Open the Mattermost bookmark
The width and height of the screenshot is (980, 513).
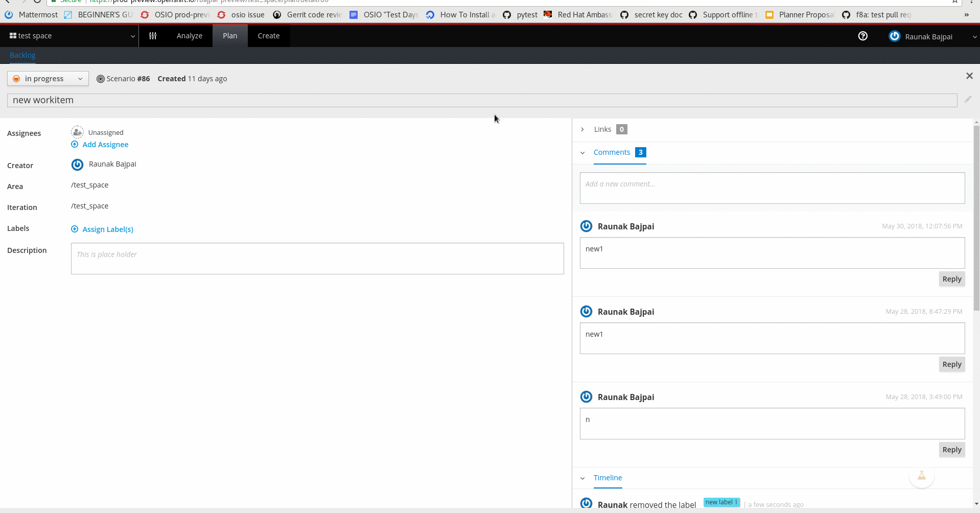[31, 15]
